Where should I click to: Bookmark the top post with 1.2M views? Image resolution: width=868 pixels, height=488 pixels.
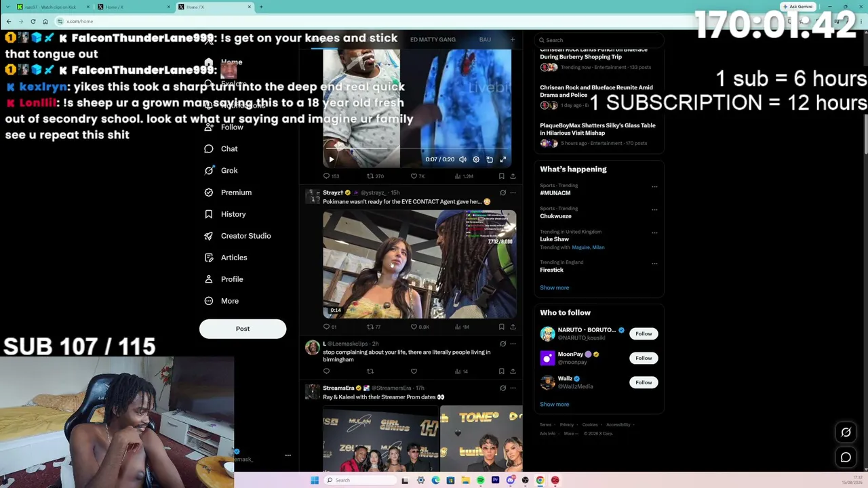pyautogui.click(x=502, y=176)
